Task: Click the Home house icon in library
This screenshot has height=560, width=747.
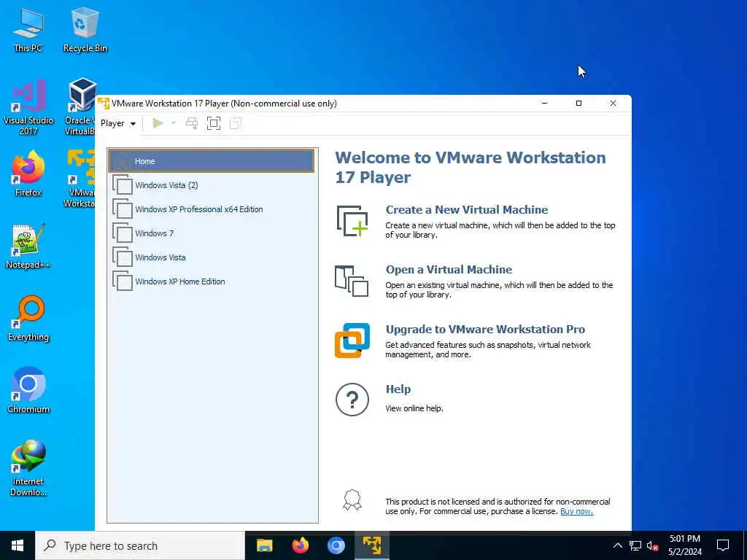Action: tap(123, 161)
